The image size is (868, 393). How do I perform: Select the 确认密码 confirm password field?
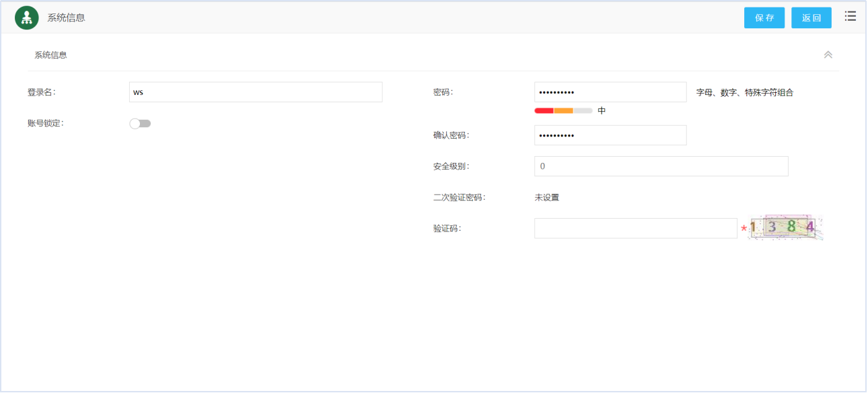click(x=610, y=135)
